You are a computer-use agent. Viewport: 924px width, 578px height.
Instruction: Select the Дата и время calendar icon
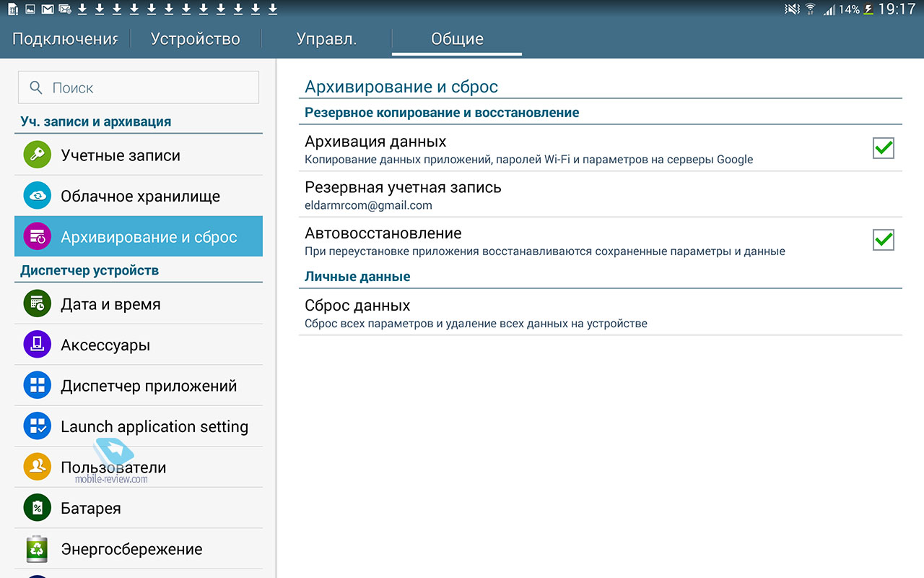tap(37, 304)
